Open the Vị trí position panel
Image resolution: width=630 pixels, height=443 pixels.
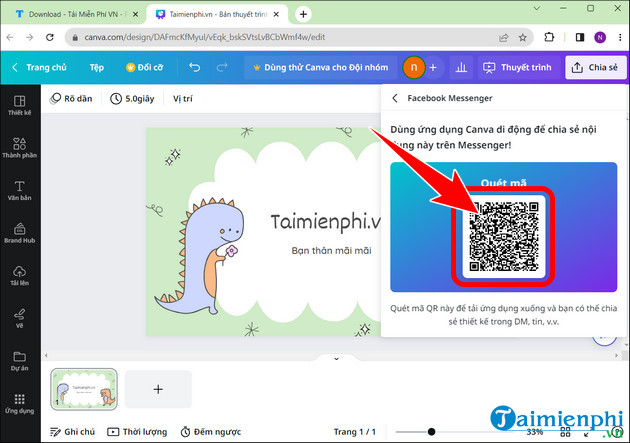pyautogui.click(x=183, y=98)
